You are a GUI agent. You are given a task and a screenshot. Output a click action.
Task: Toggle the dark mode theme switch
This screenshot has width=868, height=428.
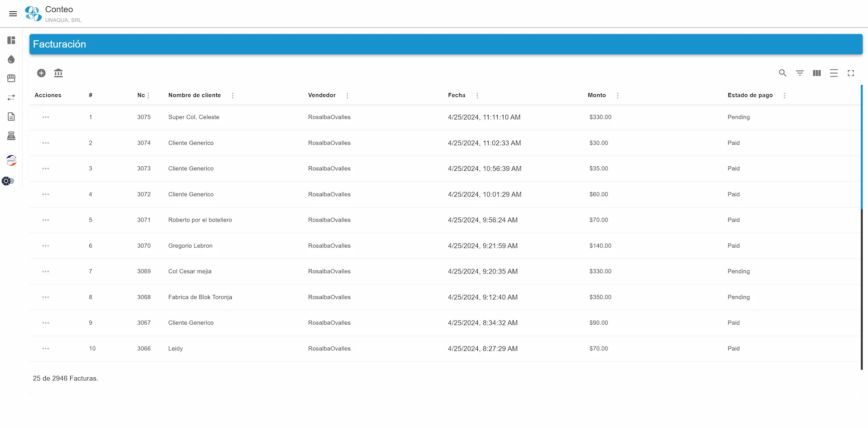[x=8, y=181]
